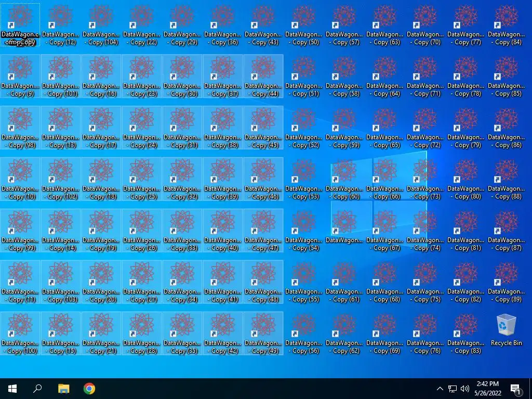Open clock showing 2:42 PM

[x=487, y=389]
